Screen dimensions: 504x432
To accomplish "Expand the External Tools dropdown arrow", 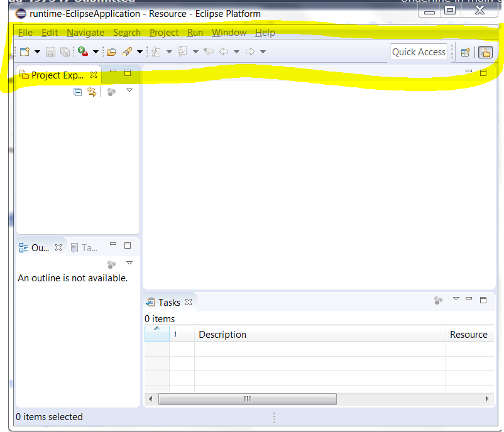I will (96, 51).
